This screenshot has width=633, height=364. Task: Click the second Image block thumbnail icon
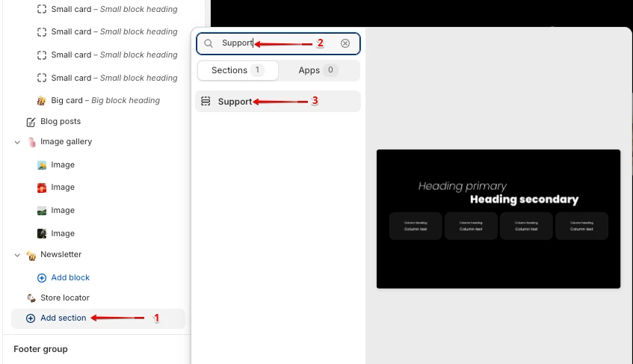click(42, 188)
